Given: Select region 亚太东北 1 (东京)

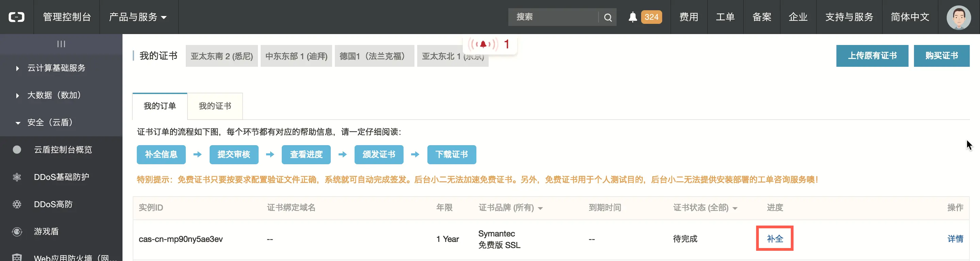Looking at the screenshot, I should (453, 56).
